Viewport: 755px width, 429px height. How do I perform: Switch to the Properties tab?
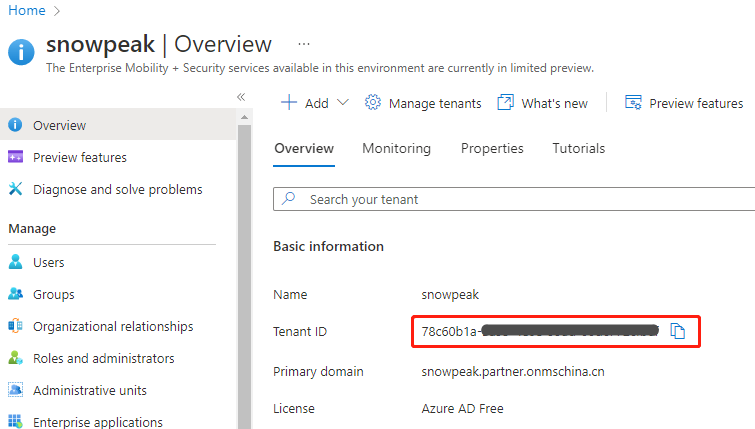tap(492, 148)
